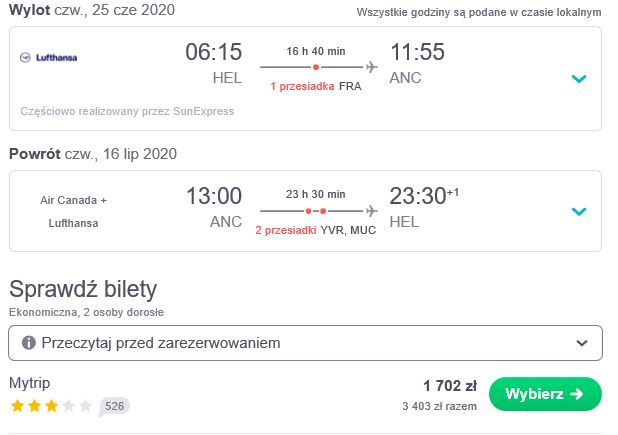Click the 2 przesiadki link

point(286,230)
